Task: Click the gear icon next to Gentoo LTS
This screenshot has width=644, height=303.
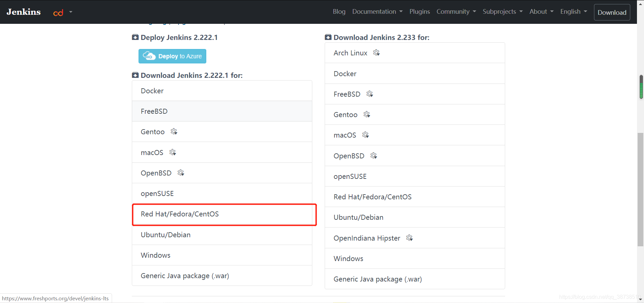Action: click(174, 132)
